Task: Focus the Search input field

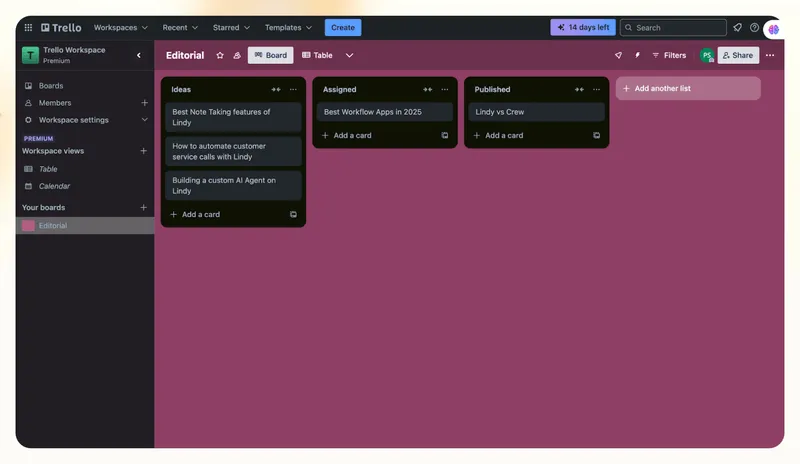Action: point(673,28)
